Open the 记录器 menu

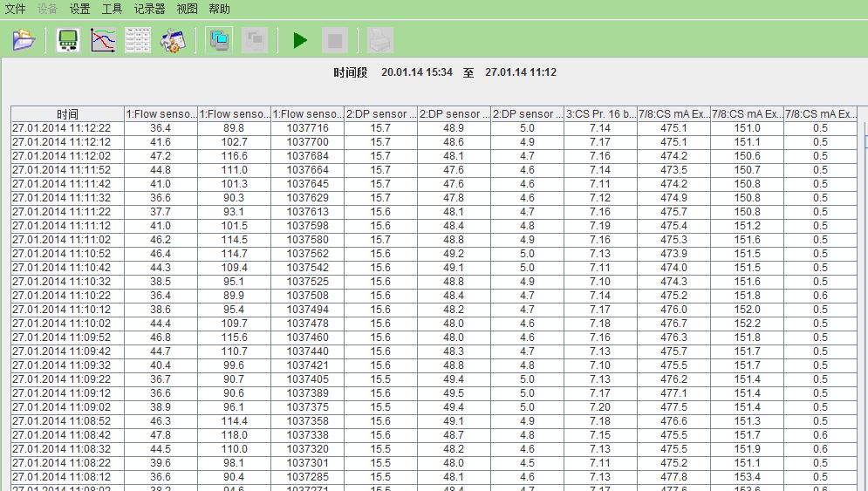point(149,9)
